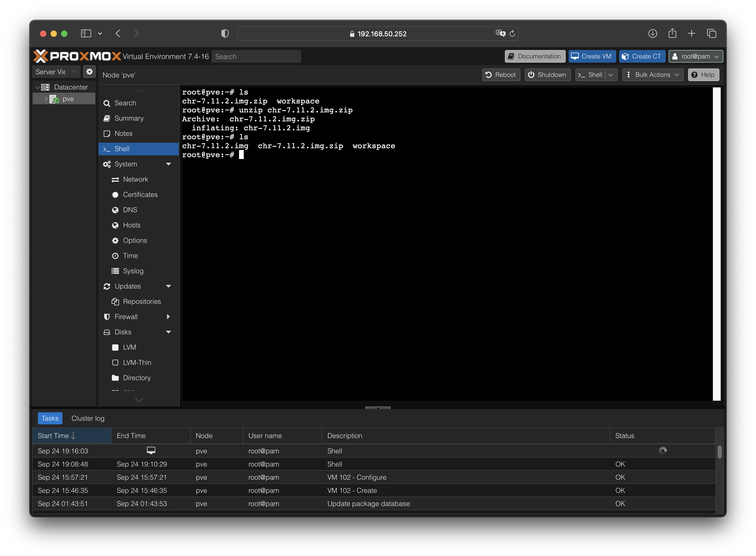Open the Bulk Actions dropdown
This screenshot has height=556, width=756.
click(x=652, y=75)
